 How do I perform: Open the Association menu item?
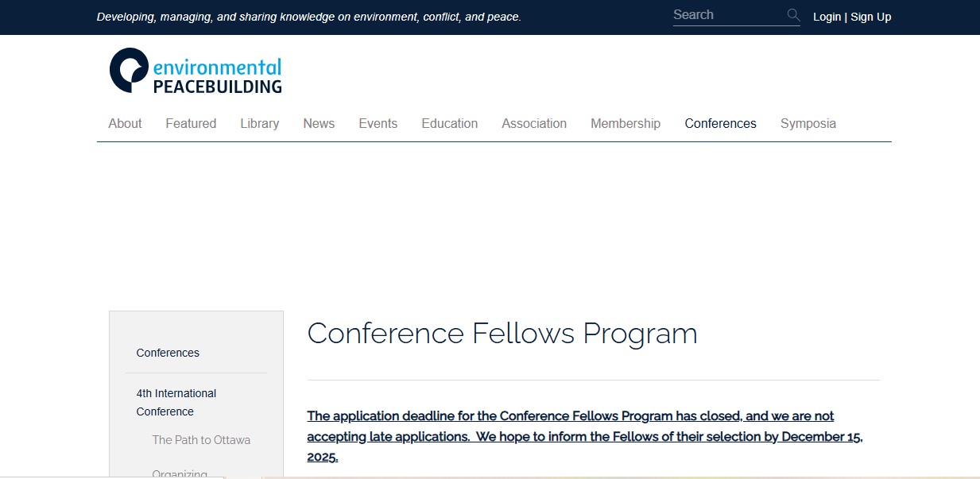click(x=534, y=123)
